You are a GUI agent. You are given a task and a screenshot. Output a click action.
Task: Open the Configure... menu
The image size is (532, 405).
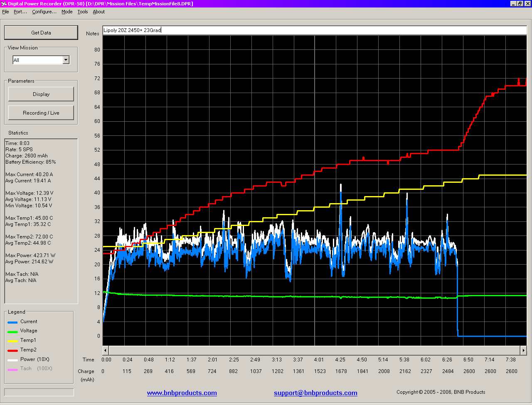[x=44, y=12]
